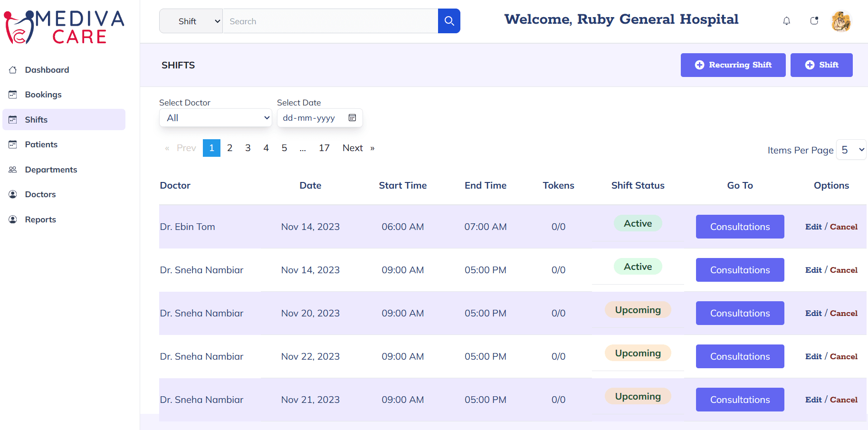Open the calendar icon in Select Date
Screen dimensions: 868x430
(352, 117)
